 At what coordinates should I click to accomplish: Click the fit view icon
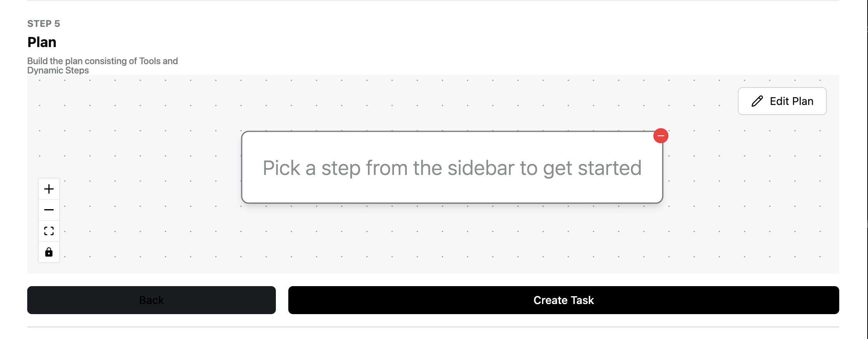coord(49,231)
